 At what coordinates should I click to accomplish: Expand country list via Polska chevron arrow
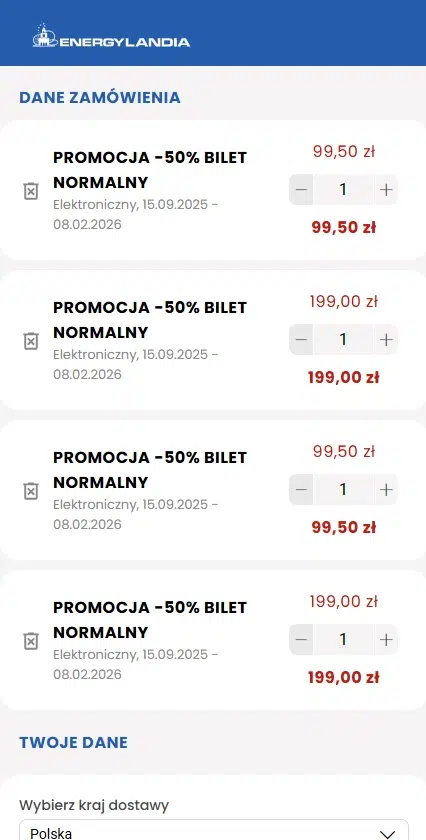point(387,834)
